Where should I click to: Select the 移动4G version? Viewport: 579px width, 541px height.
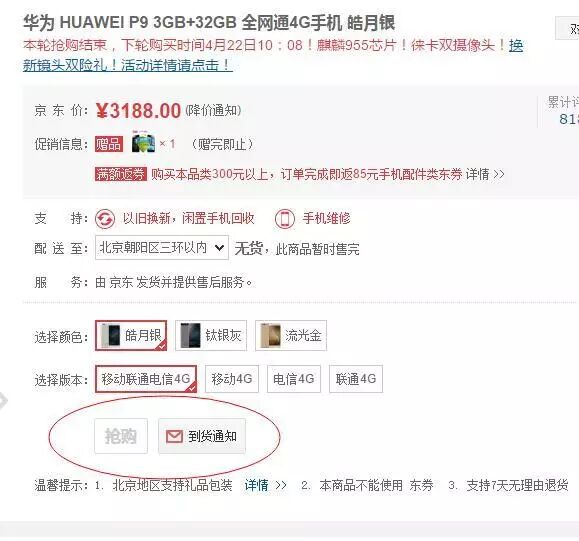tap(232, 379)
